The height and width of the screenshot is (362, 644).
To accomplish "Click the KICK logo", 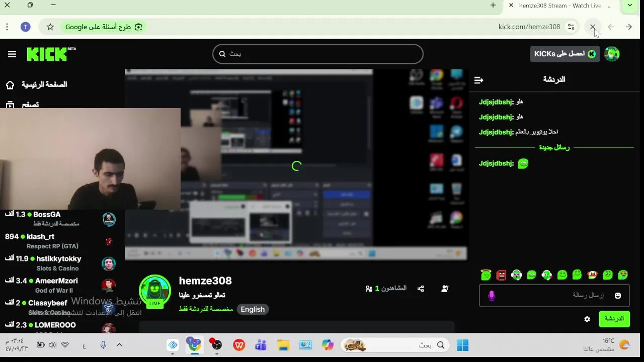I will click(51, 54).
